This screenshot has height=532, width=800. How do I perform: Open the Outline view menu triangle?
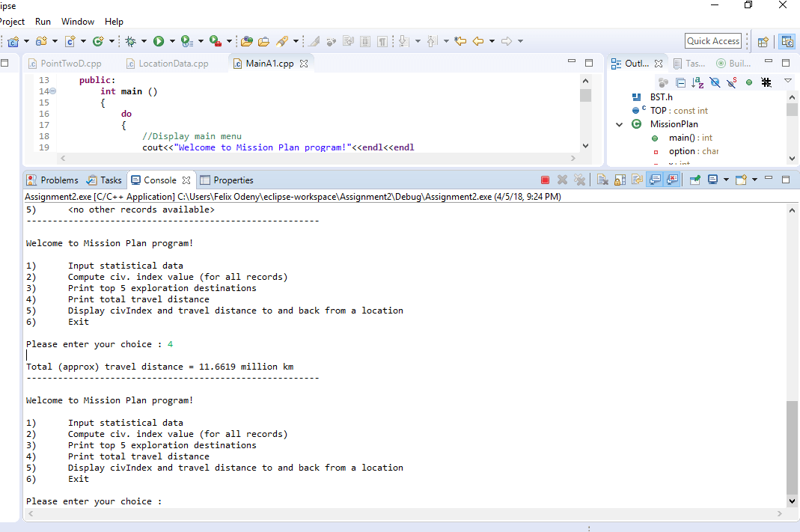(788, 81)
